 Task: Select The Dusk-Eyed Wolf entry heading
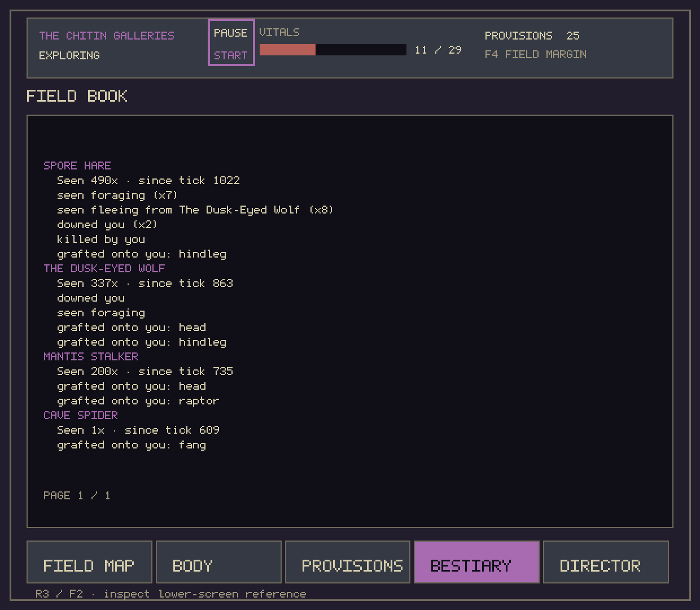[x=104, y=268]
